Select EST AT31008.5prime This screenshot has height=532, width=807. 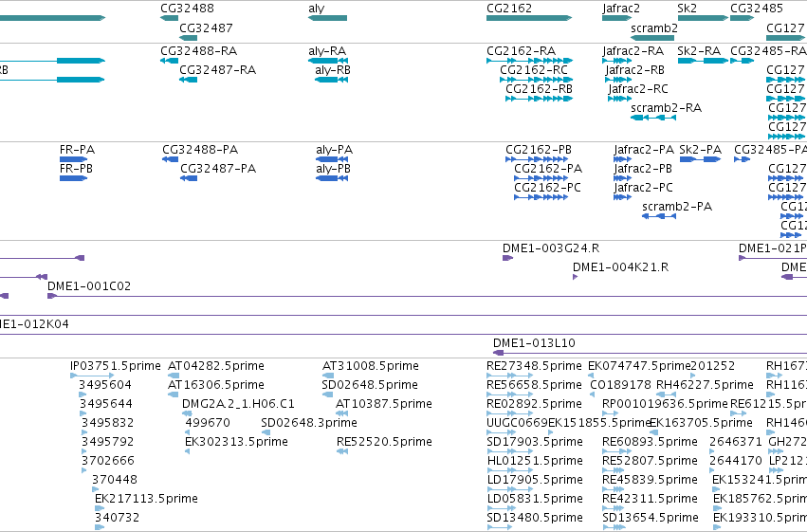pyautogui.click(x=327, y=376)
